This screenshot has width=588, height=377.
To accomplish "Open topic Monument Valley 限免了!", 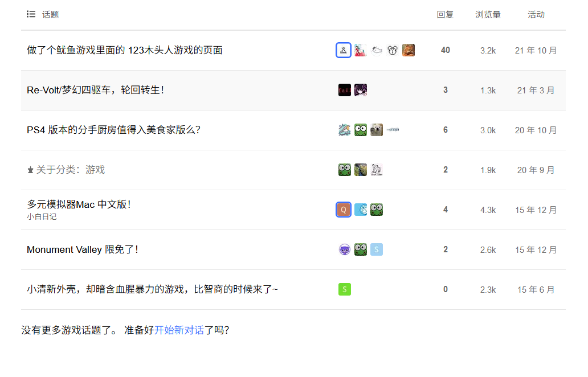I will (x=83, y=249).
